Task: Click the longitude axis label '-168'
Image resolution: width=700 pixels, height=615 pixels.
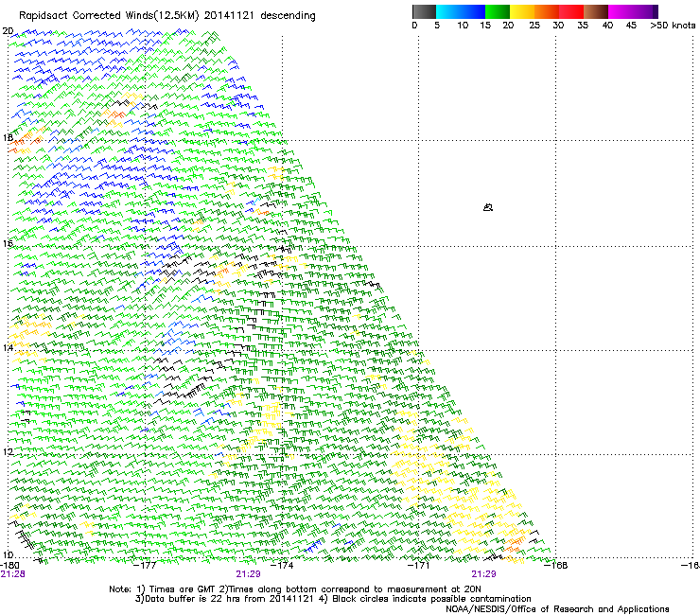Action: pyautogui.click(x=556, y=566)
